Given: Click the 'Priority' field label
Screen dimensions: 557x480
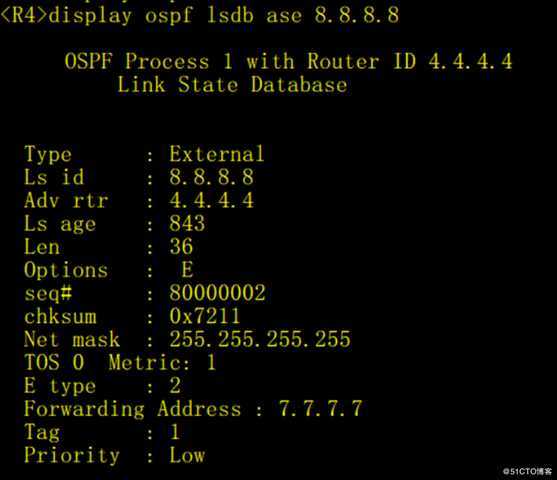Looking at the screenshot, I should 72,456.
